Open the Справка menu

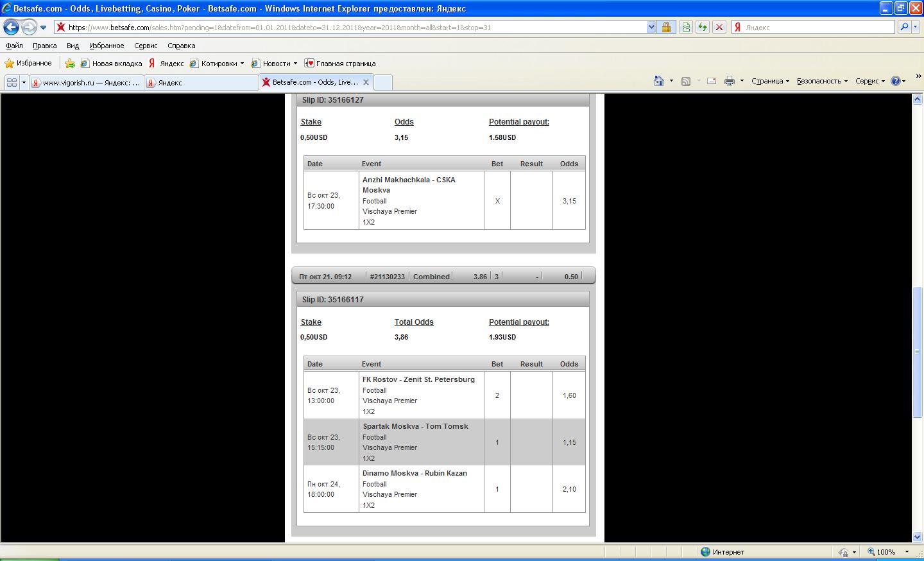182,46
